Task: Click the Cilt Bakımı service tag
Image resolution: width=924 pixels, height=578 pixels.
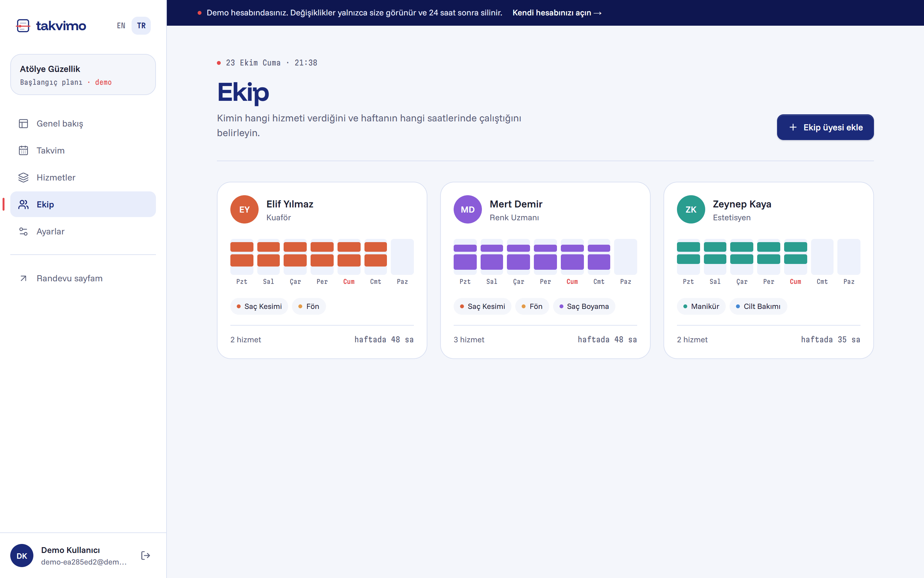Action: pyautogui.click(x=758, y=306)
